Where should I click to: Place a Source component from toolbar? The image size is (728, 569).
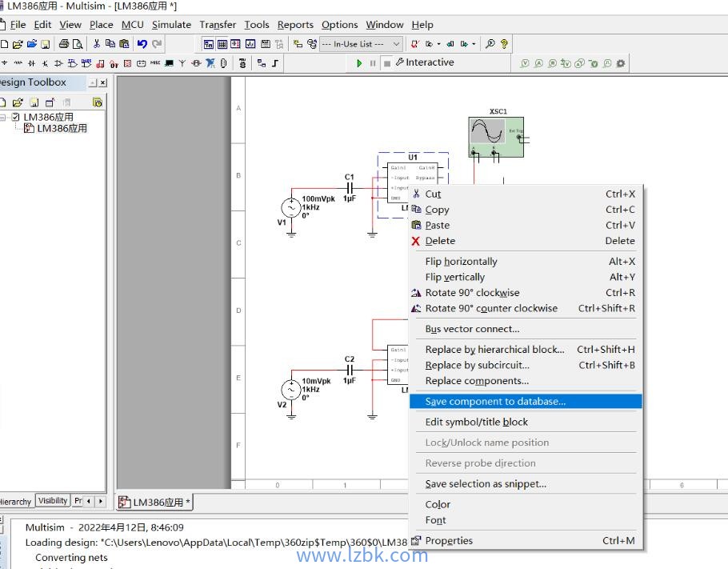click(4, 63)
